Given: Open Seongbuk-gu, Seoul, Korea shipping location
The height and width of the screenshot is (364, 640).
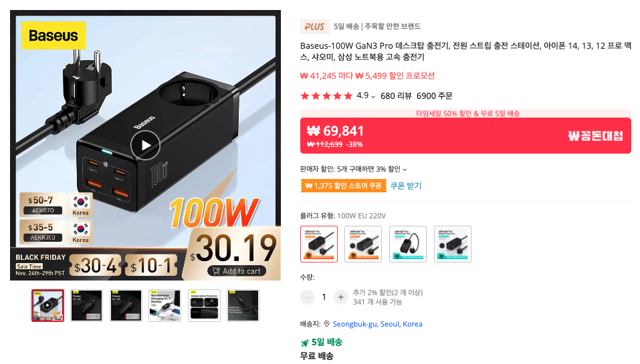Looking at the screenshot, I should [x=378, y=324].
